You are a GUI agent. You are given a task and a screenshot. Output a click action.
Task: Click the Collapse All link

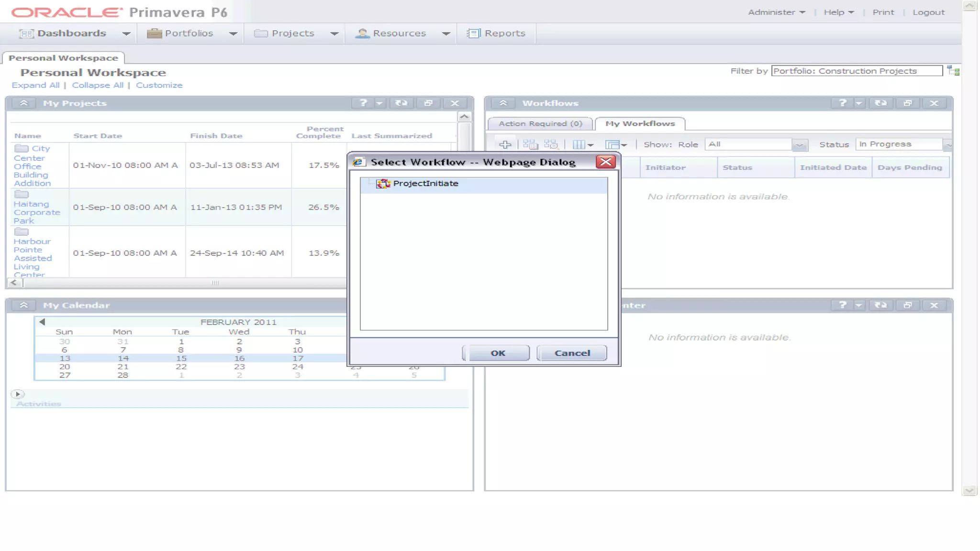point(98,85)
